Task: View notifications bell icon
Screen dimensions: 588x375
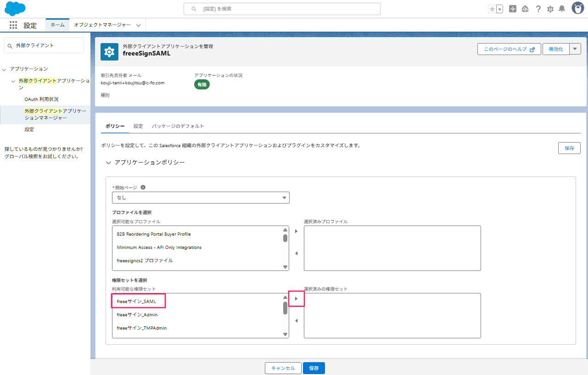Action: [561, 9]
